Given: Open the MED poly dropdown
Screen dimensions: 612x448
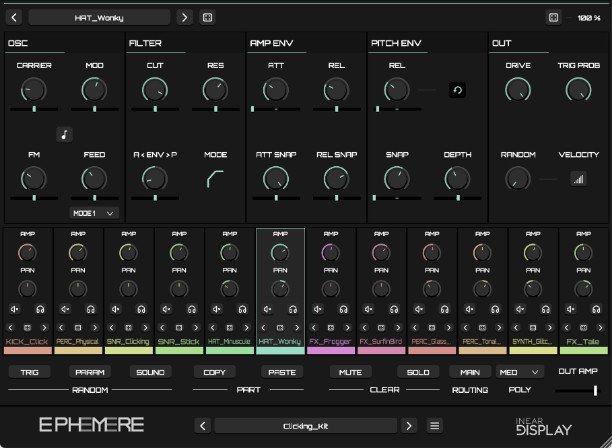Looking at the screenshot, I should pos(519,372).
